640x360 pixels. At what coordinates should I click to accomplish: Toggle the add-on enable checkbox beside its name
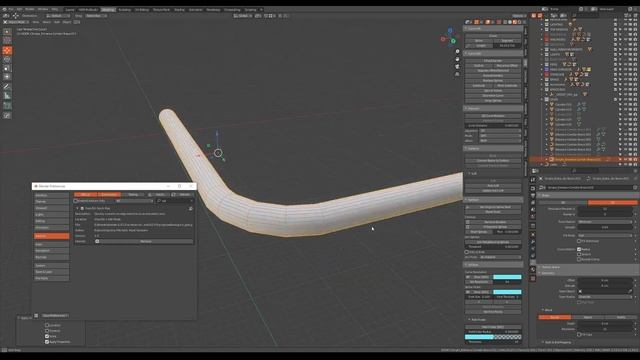tap(82, 208)
